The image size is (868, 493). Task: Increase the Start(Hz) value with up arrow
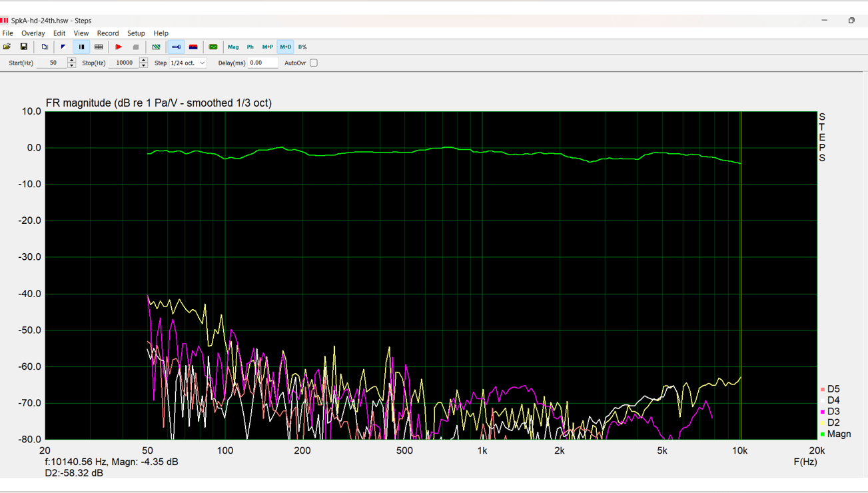click(x=72, y=61)
